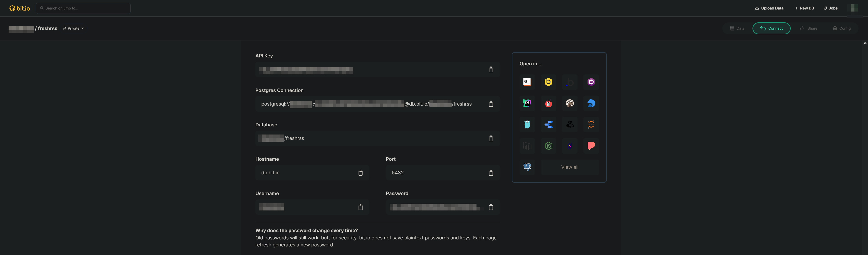Copy the Hostname db.bit.io

point(360,173)
